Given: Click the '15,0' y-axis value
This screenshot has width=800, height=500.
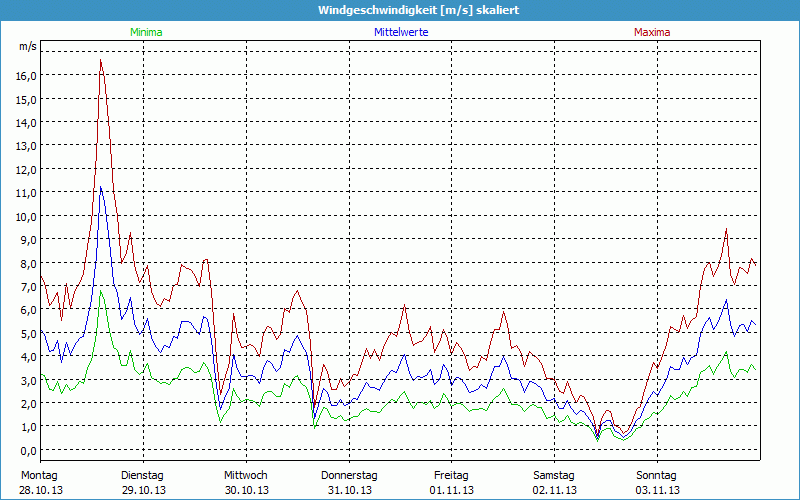Looking at the screenshot, I should (x=26, y=99).
